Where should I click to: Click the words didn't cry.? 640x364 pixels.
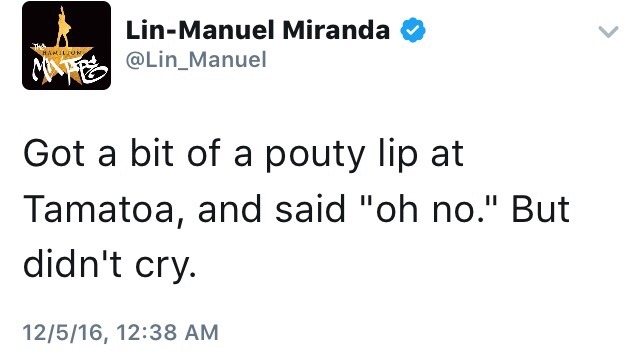110,264
